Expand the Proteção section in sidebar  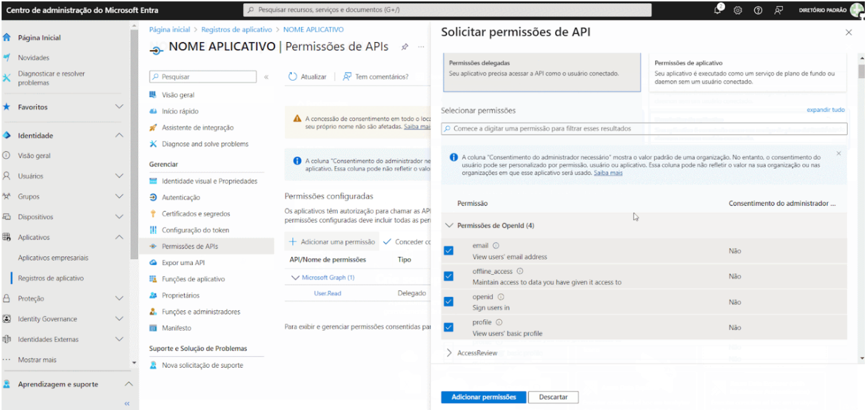120,298
